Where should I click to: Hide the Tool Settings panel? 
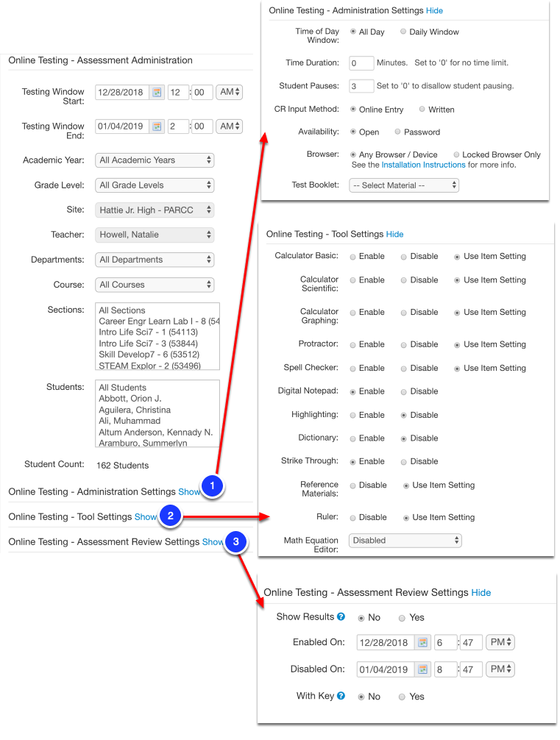(x=394, y=234)
